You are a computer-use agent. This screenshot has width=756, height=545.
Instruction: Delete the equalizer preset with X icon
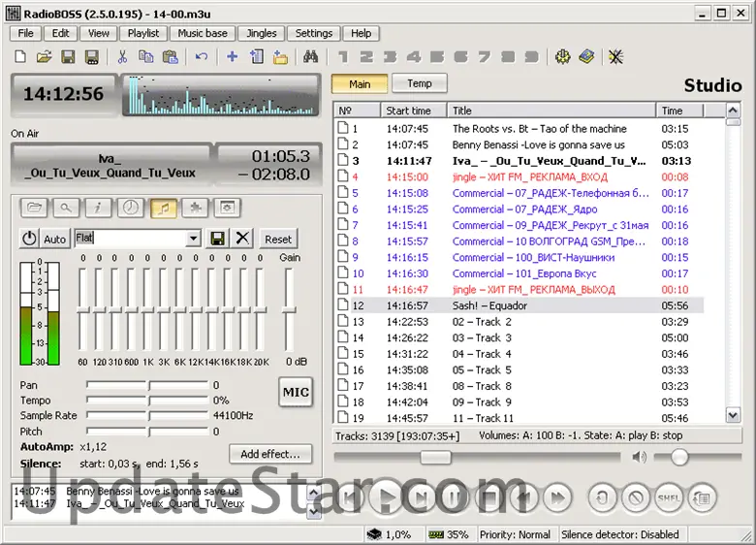[x=242, y=239]
